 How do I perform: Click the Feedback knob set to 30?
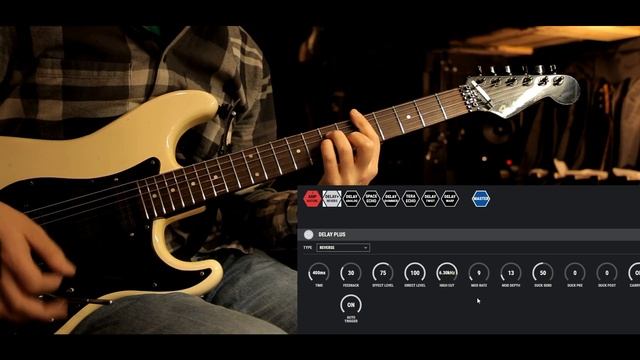click(x=351, y=273)
